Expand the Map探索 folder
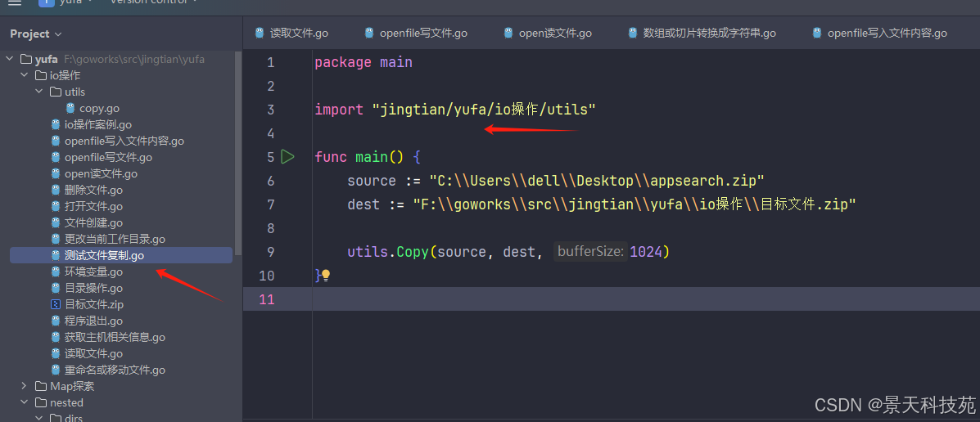The height and width of the screenshot is (422, 980). (25, 386)
